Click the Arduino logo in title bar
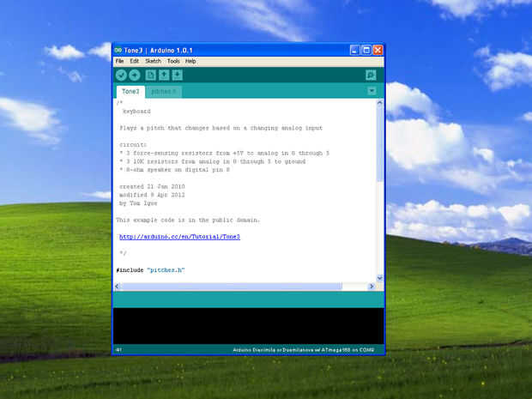The height and width of the screenshot is (399, 532). 118,51
